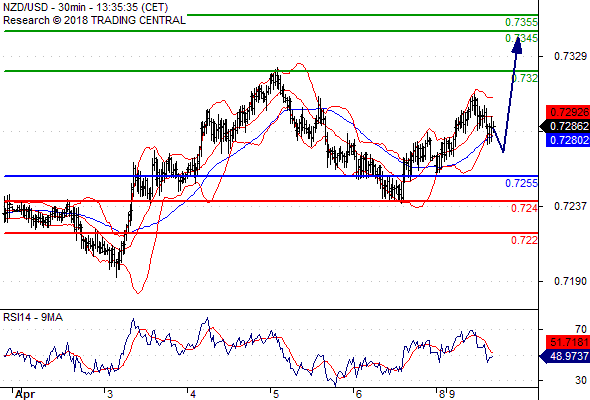Click the blue 48.9737 RSI value tag
The height and width of the screenshot is (400, 590).
pos(565,356)
